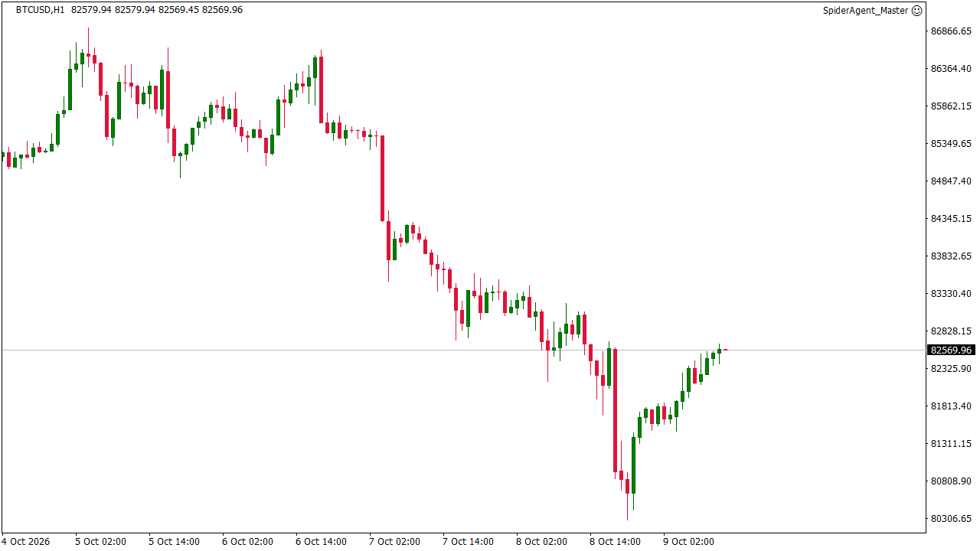Image resolution: width=980 pixels, height=551 pixels.
Task: Pick the 85862.15 price scale value
Action: pyautogui.click(x=950, y=106)
